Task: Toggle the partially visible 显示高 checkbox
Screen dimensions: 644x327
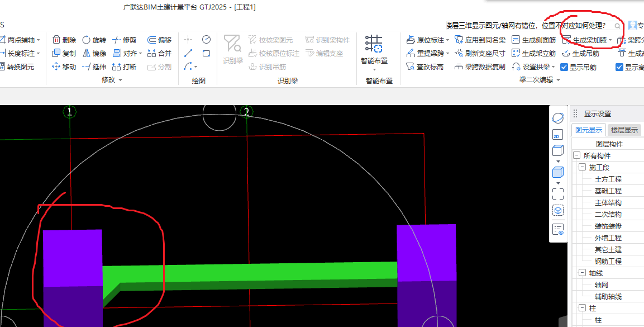Action: [x=619, y=67]
